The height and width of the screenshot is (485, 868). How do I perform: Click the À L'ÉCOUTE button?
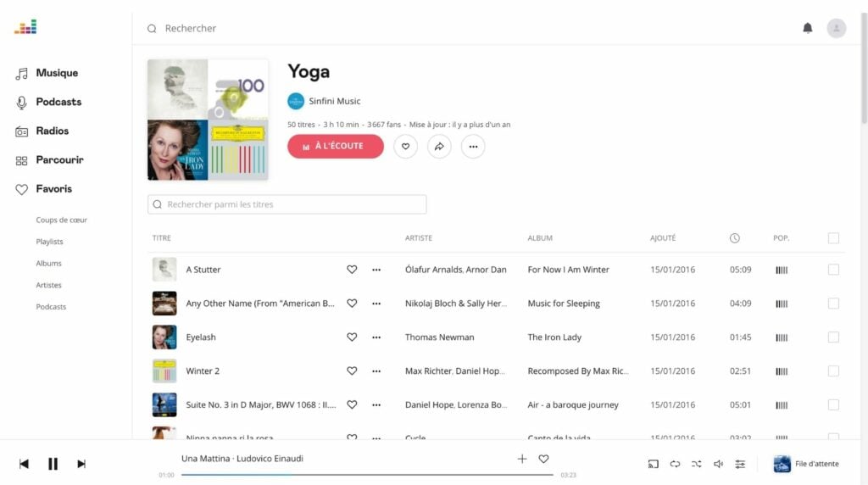tap(336, 146)
